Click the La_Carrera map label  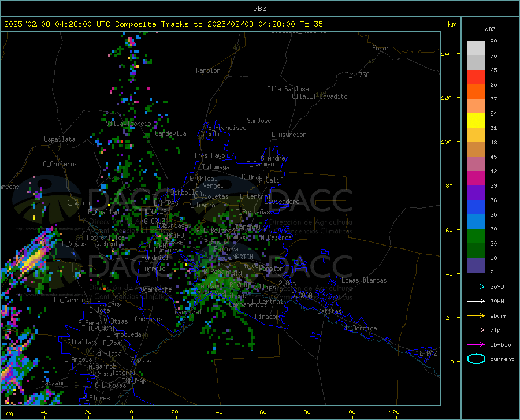(71, 300)
